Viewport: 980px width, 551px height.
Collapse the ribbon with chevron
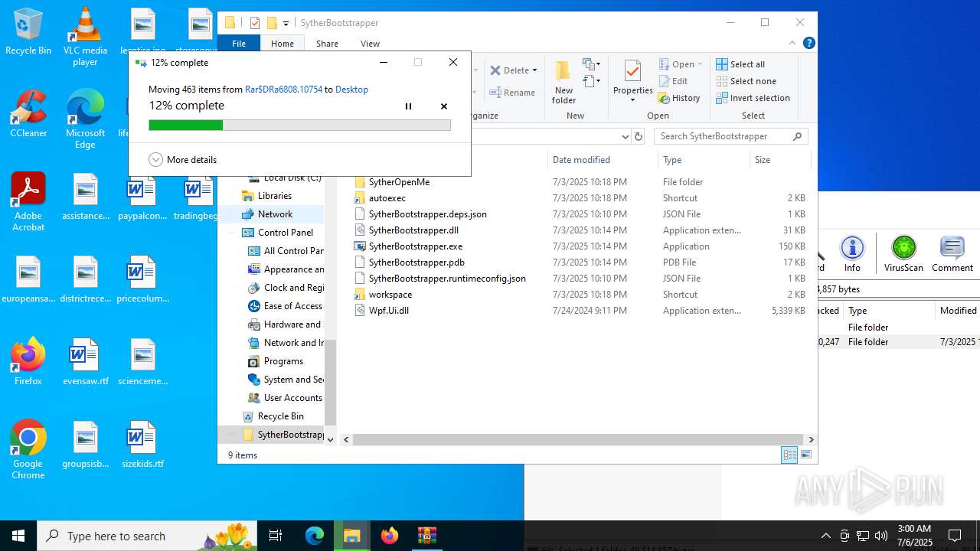[793, 43]
